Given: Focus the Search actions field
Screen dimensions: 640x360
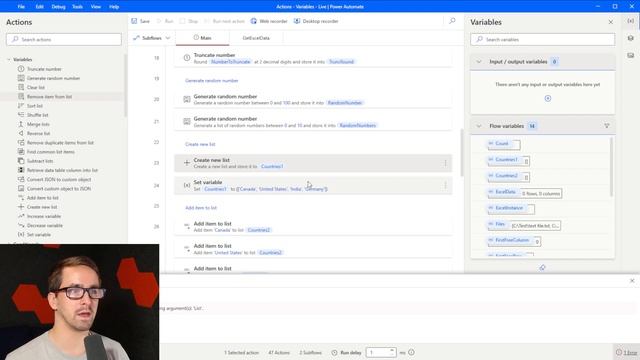Looking at the screenshot, I should click(64, 39).
